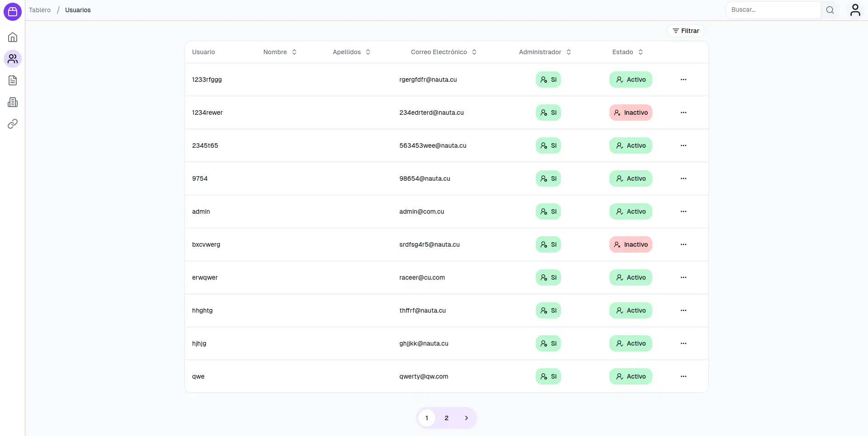
Task: Go to Tablero breadcrumb
Action: click(40, 10)
